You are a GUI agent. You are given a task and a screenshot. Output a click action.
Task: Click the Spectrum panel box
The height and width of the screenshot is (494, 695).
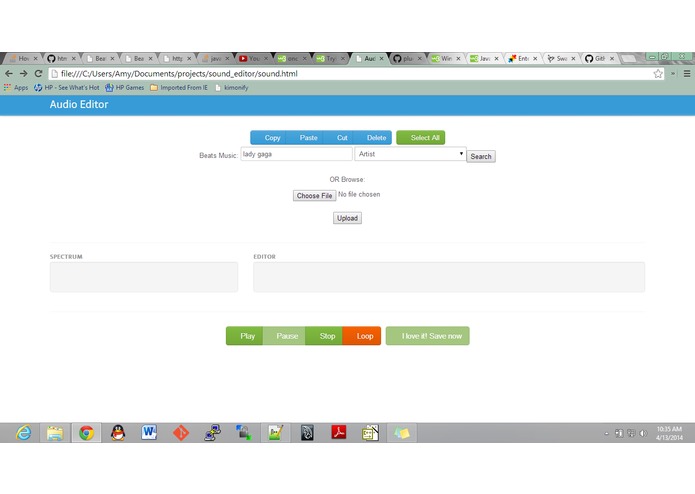144,277
